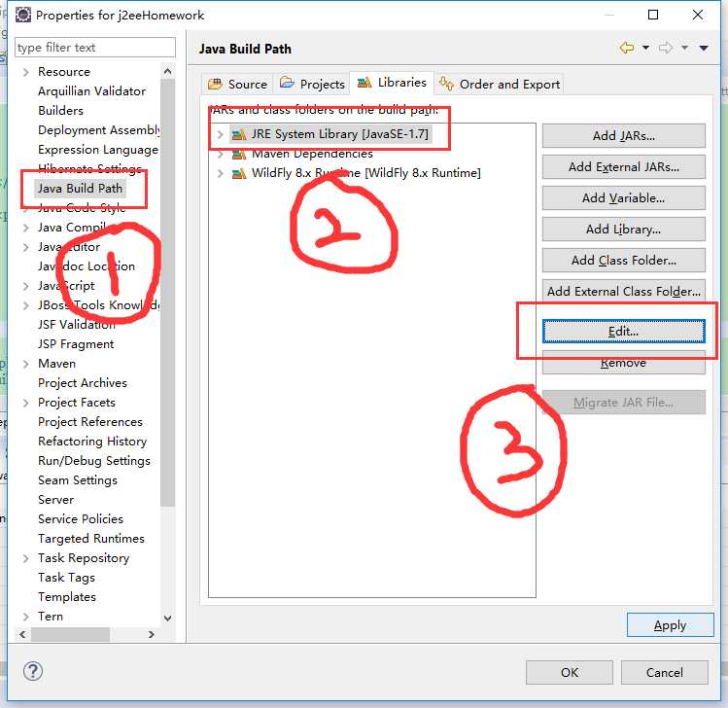Click the Eclipse icon in title bar
The width and height of the screenshot is (728, 708).
23,15
